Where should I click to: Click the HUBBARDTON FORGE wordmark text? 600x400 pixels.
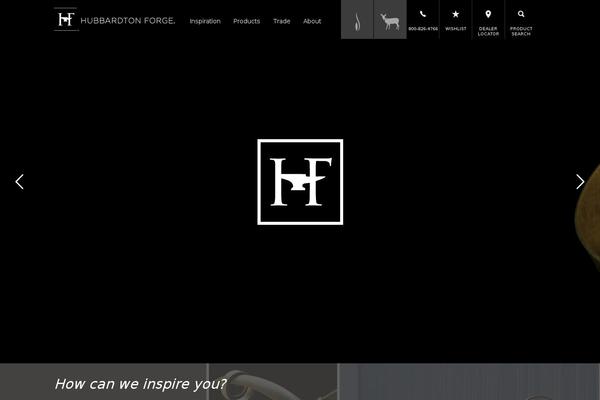(x=128, y=21)
